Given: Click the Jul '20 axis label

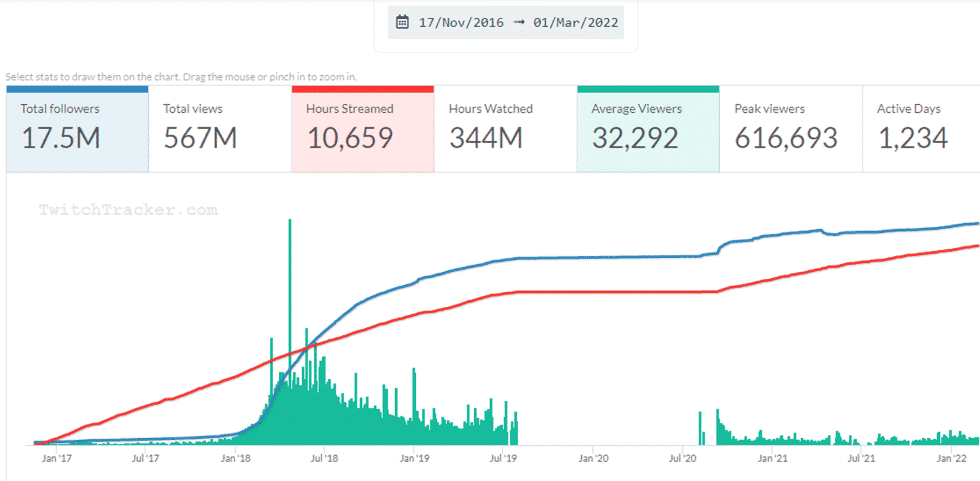Looking at the screenshot, I should tap(682, 458).
